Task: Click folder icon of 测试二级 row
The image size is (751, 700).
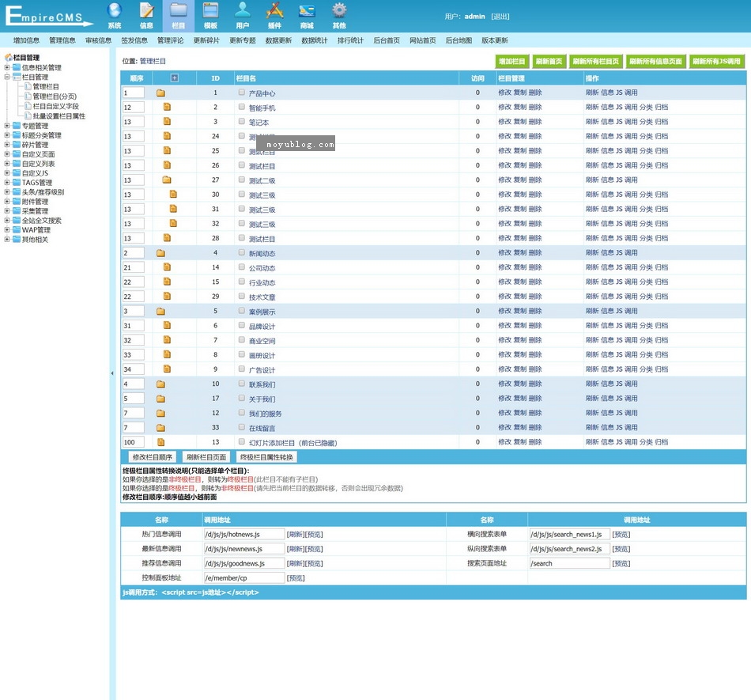Action: [x=167, y=180]
